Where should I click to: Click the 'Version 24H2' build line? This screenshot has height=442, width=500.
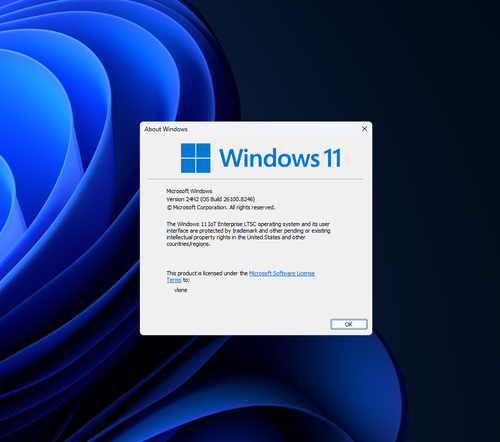point(211,199)
